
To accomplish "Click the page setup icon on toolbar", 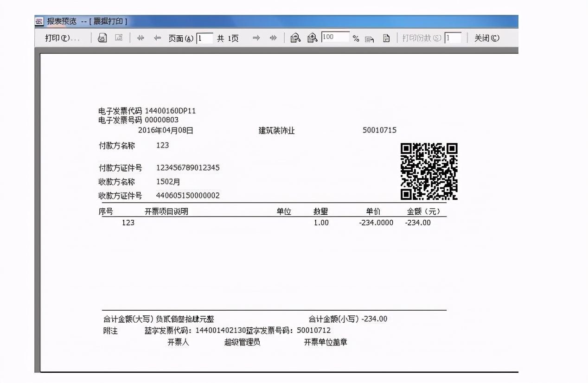I will tap(119, 38).
